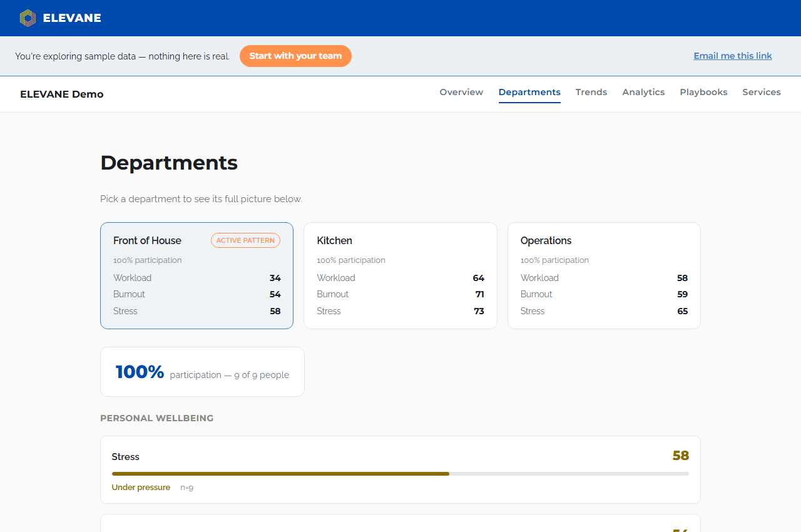Click Operations Burnout value 59

[x=682, y=294]
